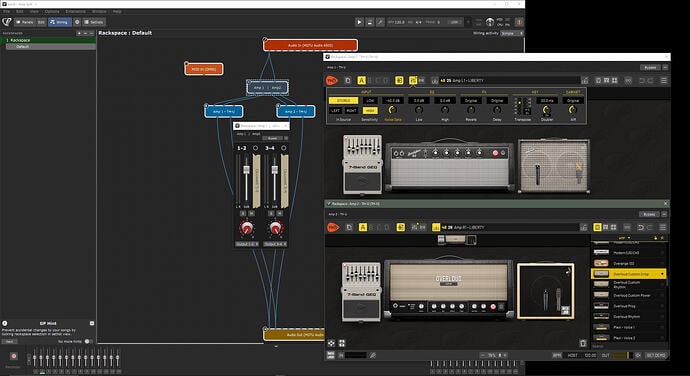
Task: Enable STEREO input source in the Amp 1 panel
Action: click(343, 100)
